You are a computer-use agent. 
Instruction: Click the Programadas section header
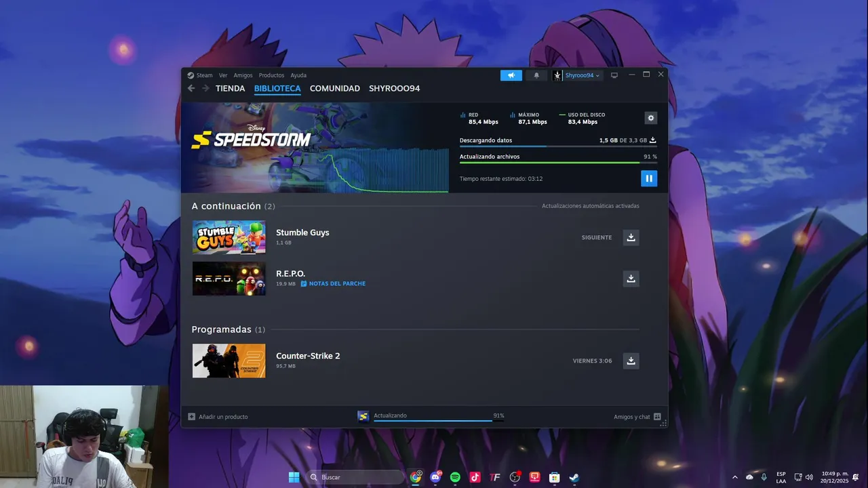[x=228, y=329]
